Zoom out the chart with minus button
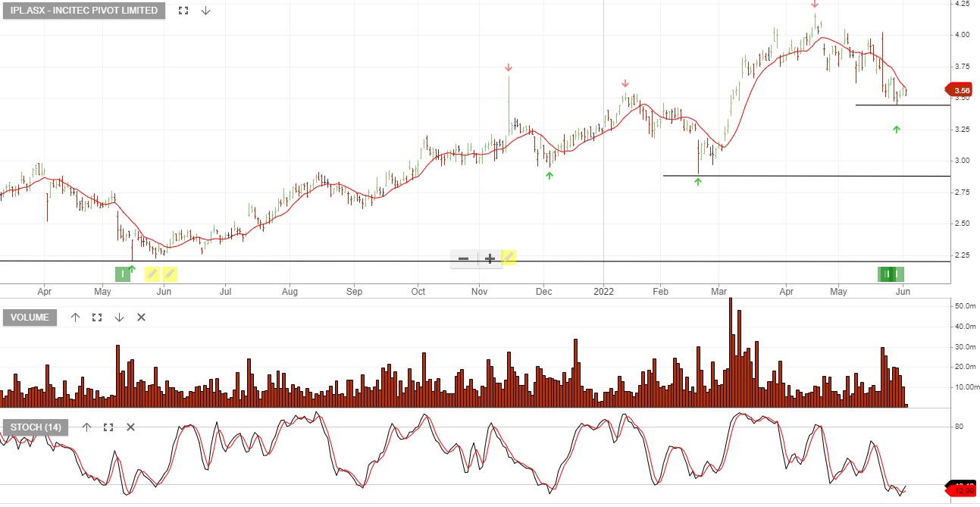The image size is (980, 507). (x=463, y=258)
